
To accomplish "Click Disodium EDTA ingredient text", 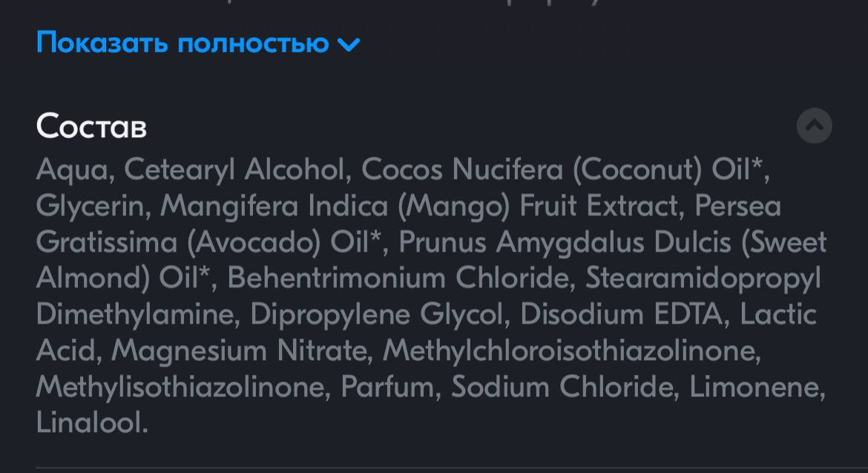I will (x=622, y=314).
